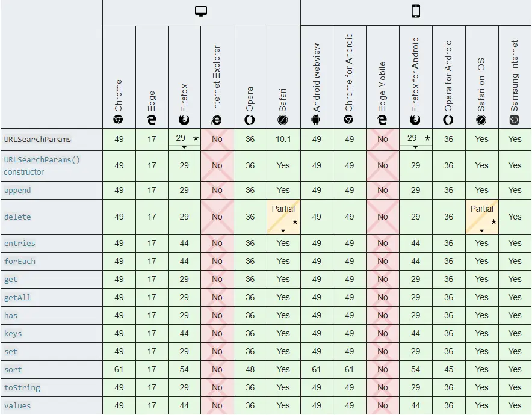
Task: Click the desktop Opera logo icon
Action: pyautogui.click(x=250, y=120)
